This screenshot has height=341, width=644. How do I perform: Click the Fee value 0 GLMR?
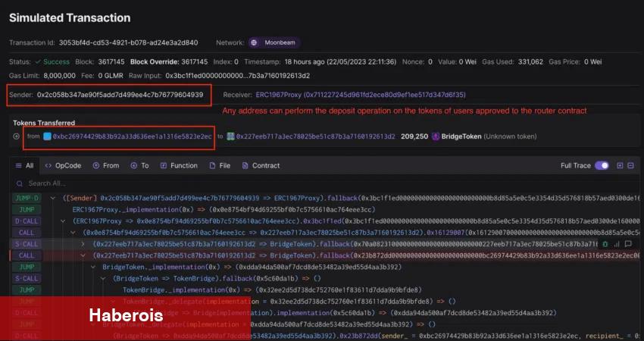pyautogui.click(x=111, y=76)
